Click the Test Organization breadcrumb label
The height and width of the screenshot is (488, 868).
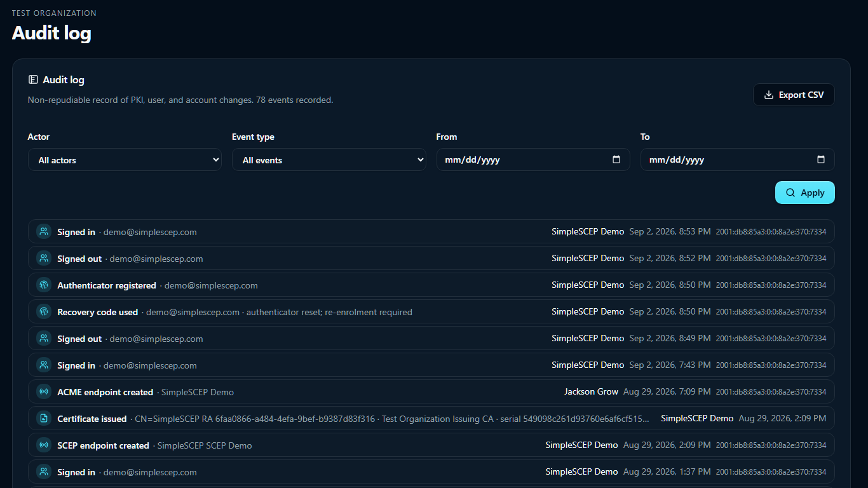(55, 13)
